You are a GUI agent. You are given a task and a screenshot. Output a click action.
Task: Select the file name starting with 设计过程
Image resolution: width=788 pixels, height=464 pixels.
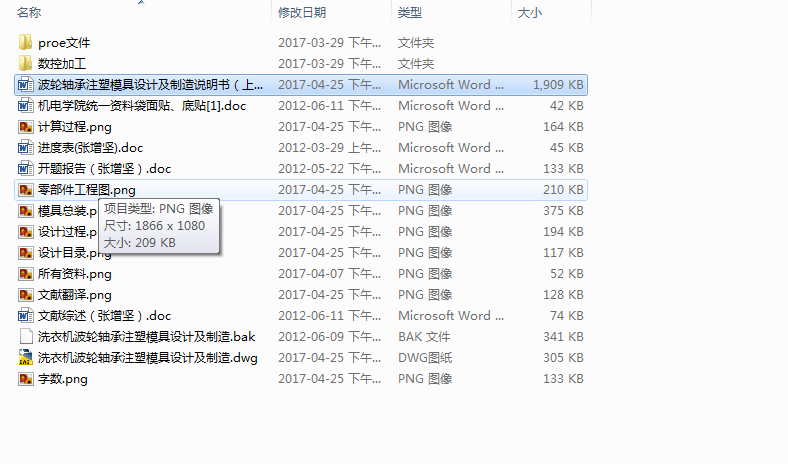67,232
